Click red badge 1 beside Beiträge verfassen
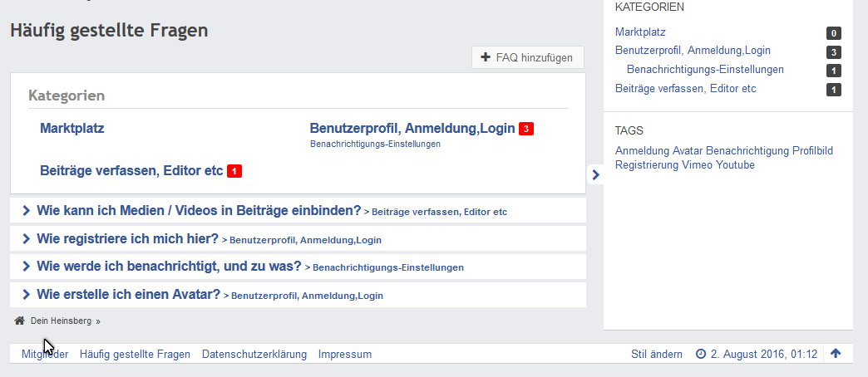The image size is (868, 377). tap(234, 171)
